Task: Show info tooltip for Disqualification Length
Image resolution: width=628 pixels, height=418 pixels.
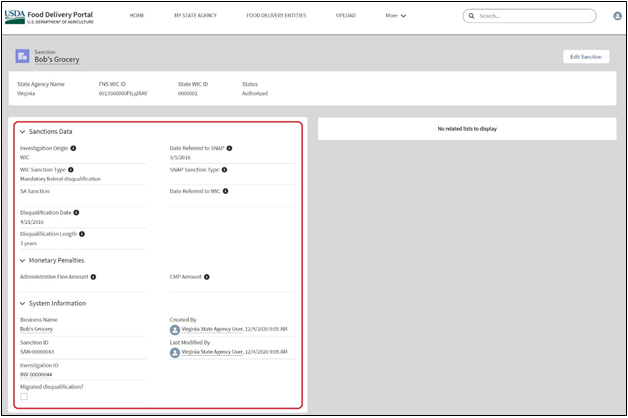Action: 82,234
